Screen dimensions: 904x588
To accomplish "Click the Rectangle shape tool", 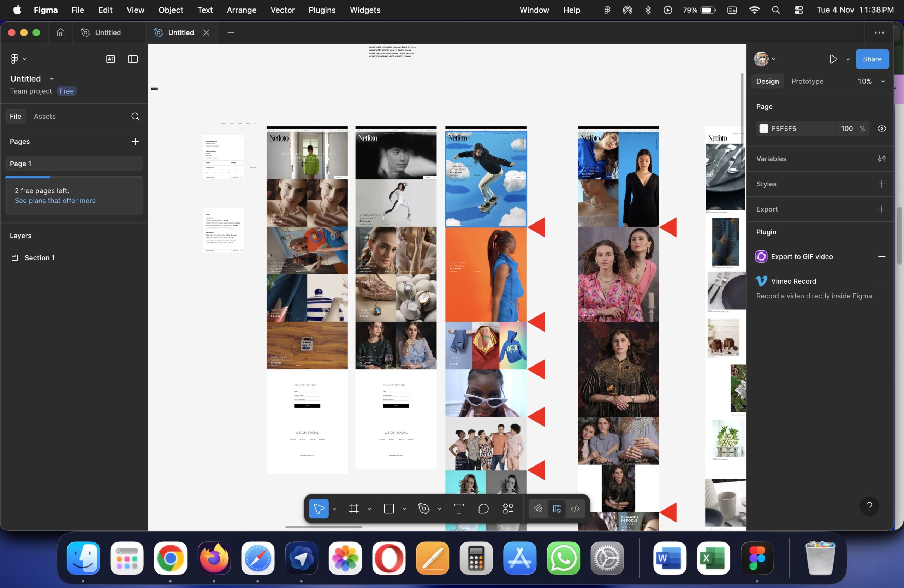I will tap(388, 509).
